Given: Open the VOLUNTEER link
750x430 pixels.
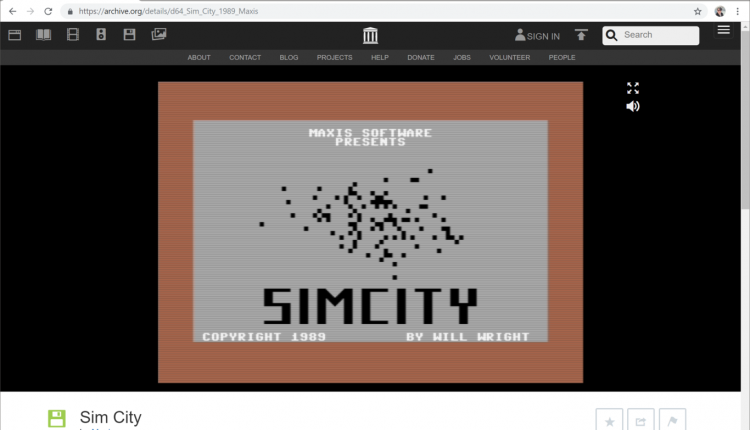Looking at the screenshot, I should pyautogui.click(x=509, y=57).
